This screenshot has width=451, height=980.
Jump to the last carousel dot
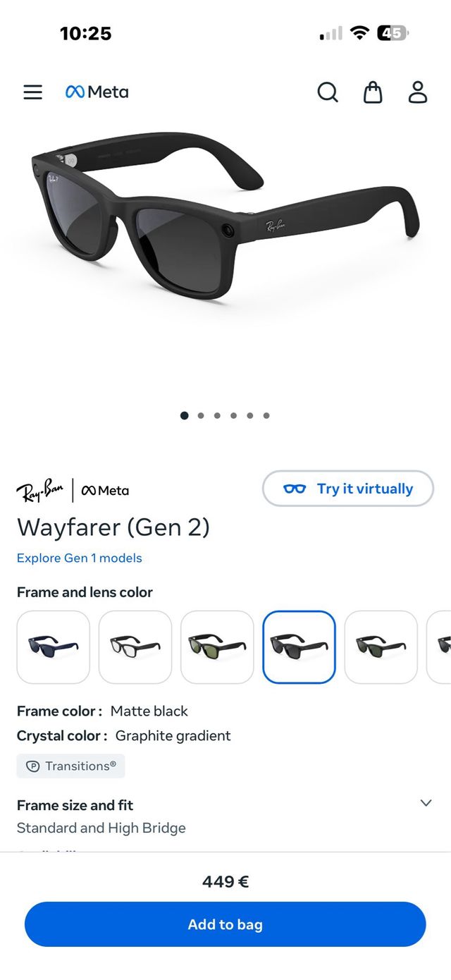coord(266,416)
